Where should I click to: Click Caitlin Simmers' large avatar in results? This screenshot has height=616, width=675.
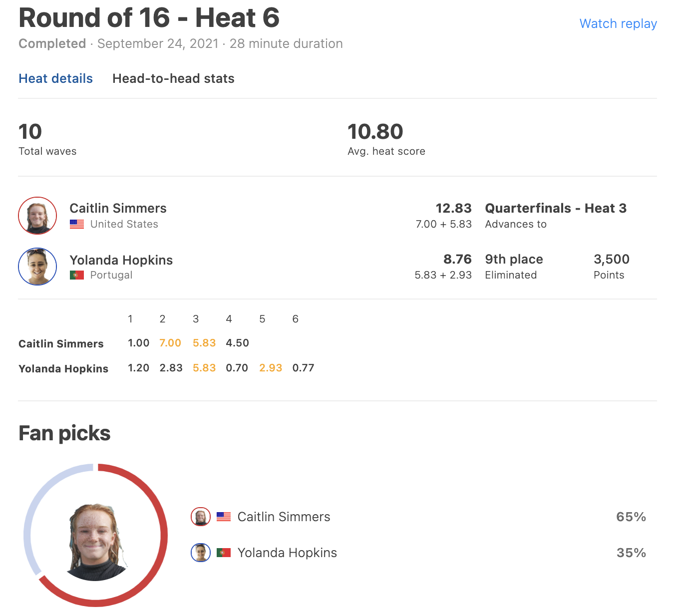click(x=37, y=216)
